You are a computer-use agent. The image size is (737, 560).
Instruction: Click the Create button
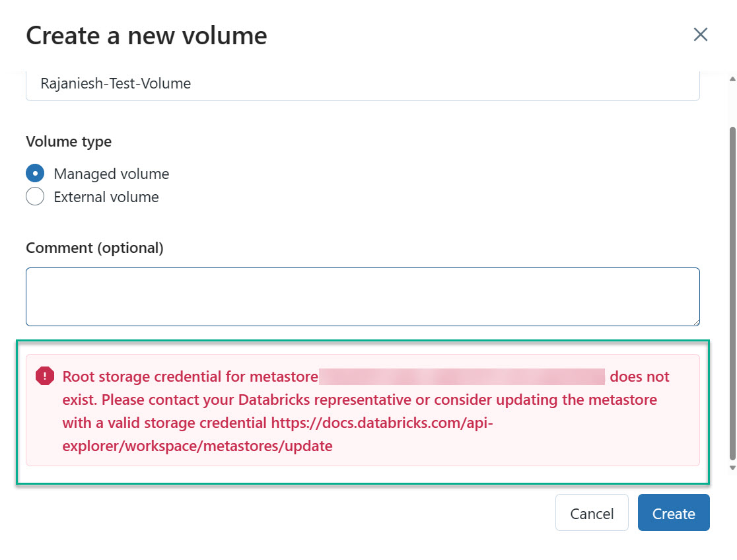coord(674,512)
